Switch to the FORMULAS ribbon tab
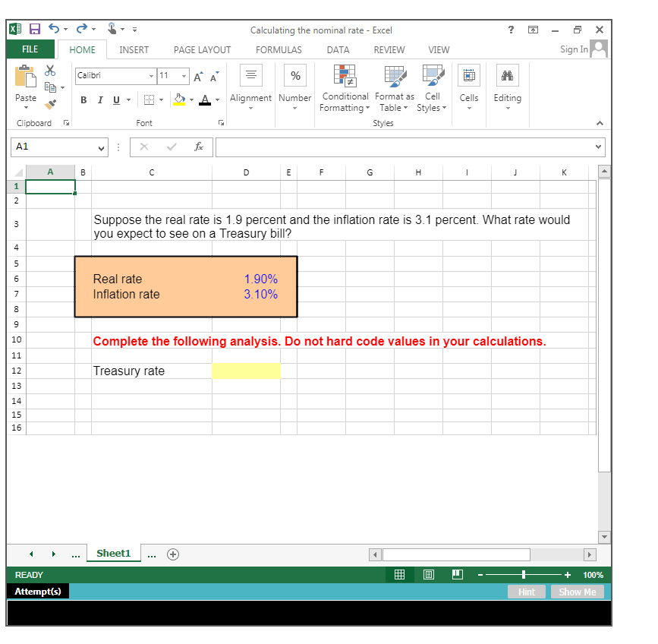The width and height of the screenshot is (658, 644). [279, 49]
